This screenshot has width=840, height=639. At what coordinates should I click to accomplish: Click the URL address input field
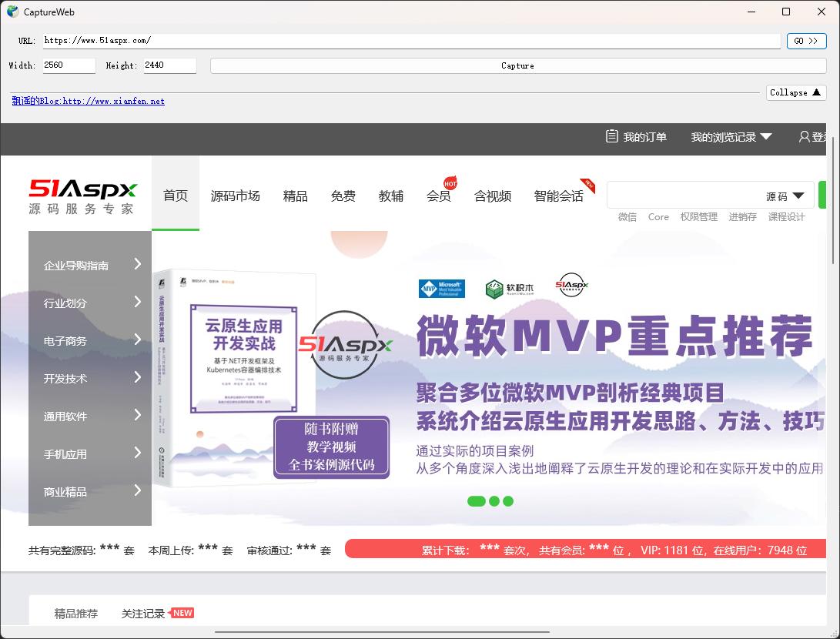pos(411,41)
